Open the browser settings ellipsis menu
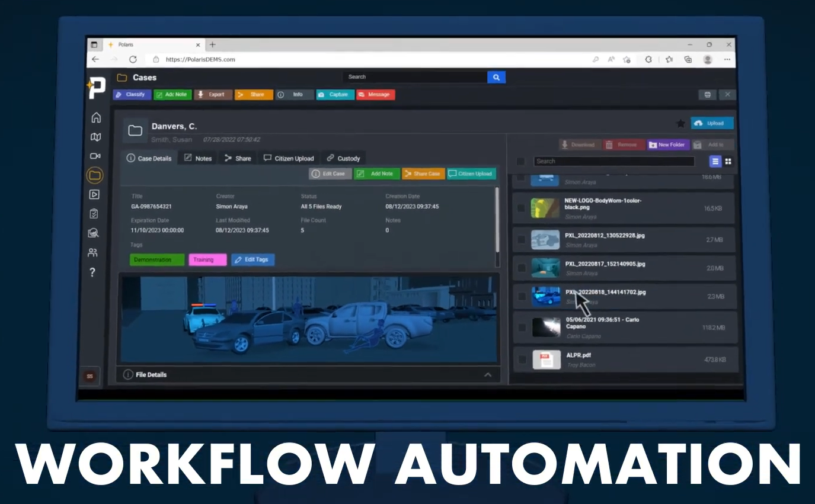 pos(727,59)
